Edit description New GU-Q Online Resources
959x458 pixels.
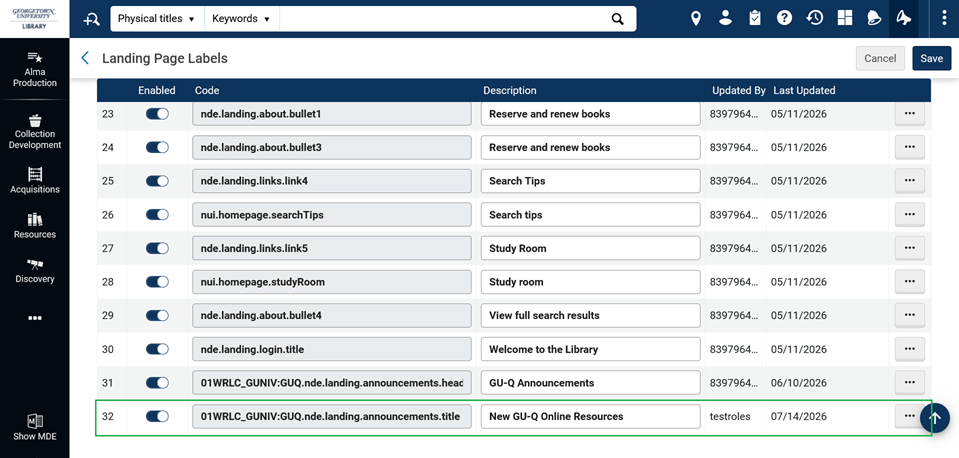pyautogui.click(x=590, y=416)
